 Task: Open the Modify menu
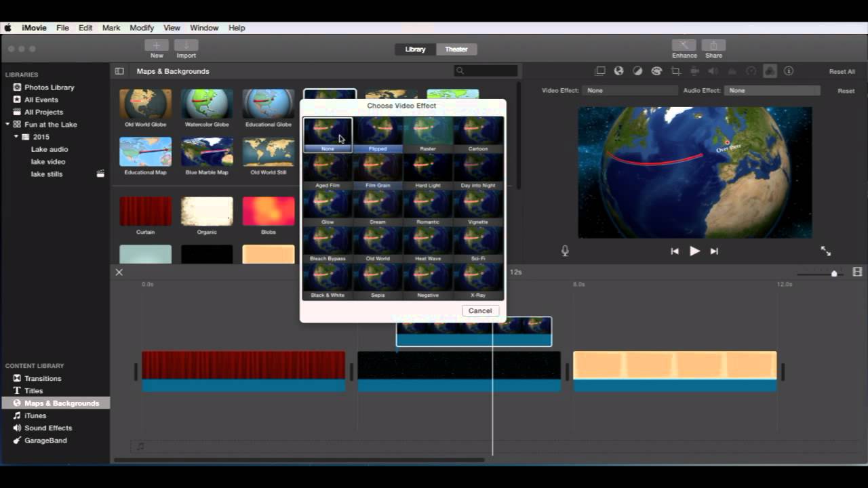coord(142,28)
